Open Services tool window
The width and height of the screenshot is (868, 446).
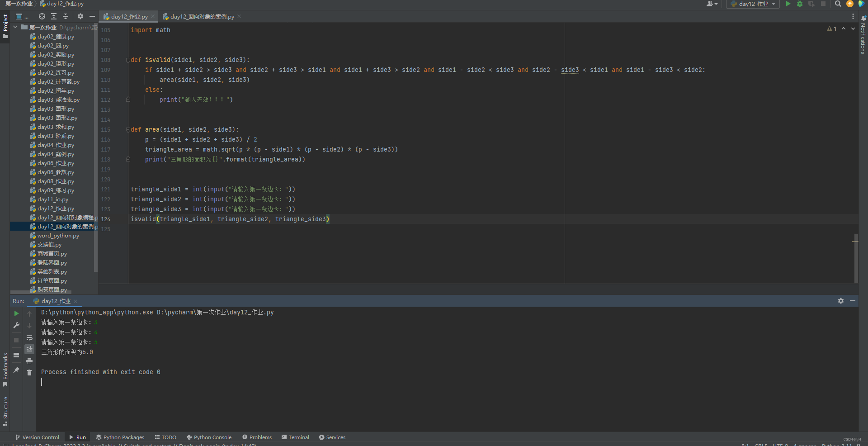[332, 437]
